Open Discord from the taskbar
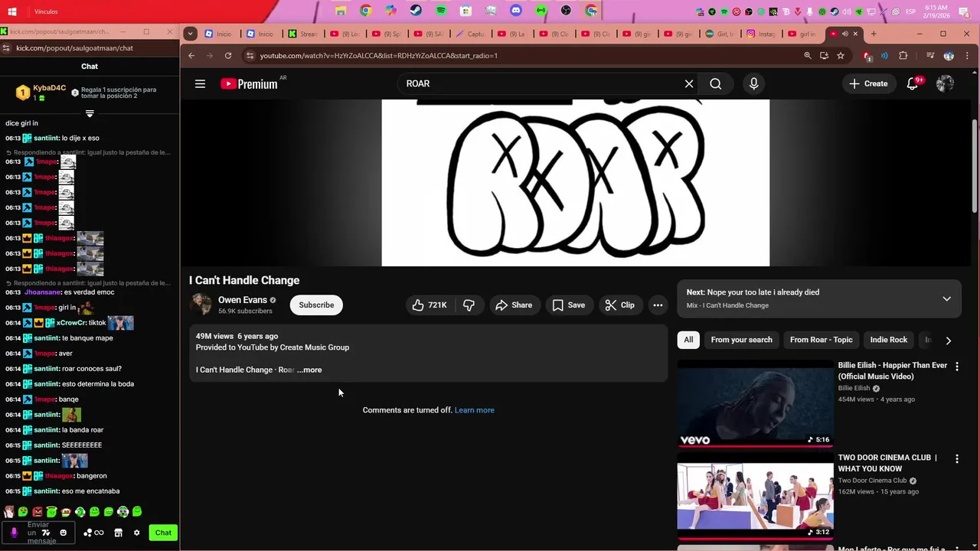 point(516,11)
